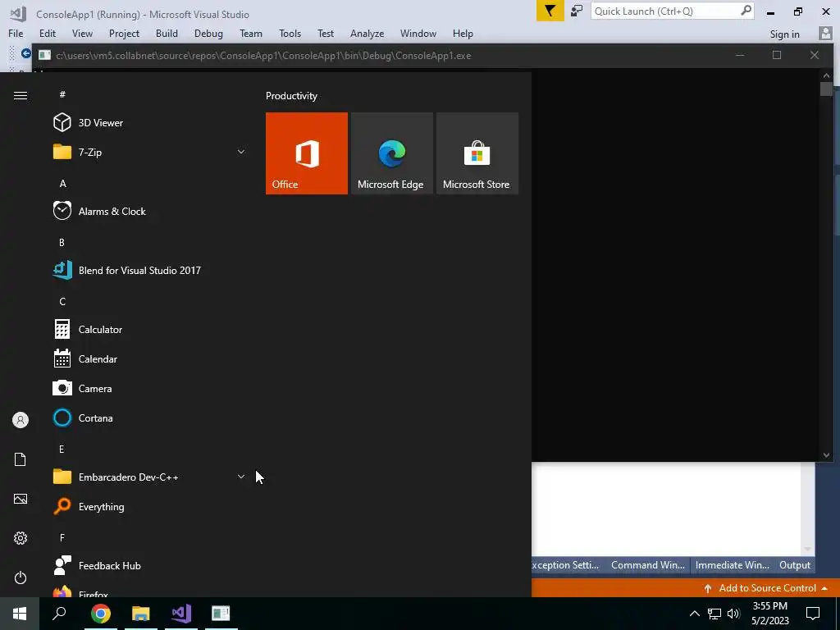Open the Help menu
The width and height of the screenshot is (840, 630).
[x=463, y=33]
